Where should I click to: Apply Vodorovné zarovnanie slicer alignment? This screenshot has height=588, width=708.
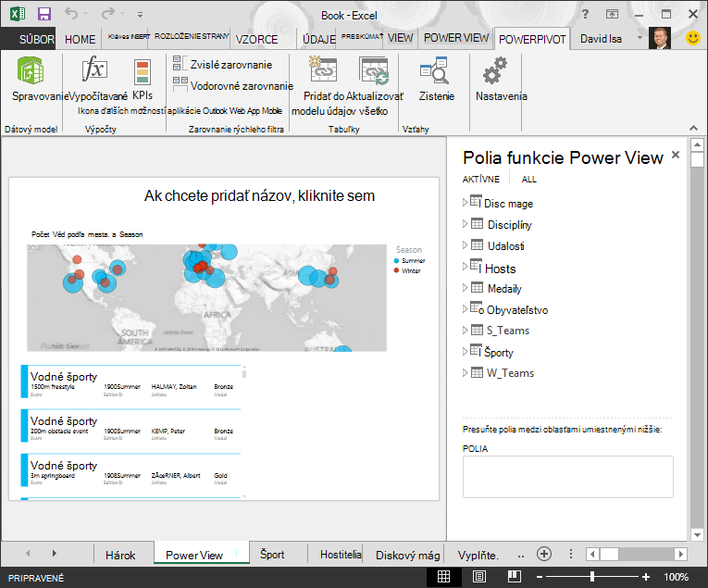coord(233,85)
